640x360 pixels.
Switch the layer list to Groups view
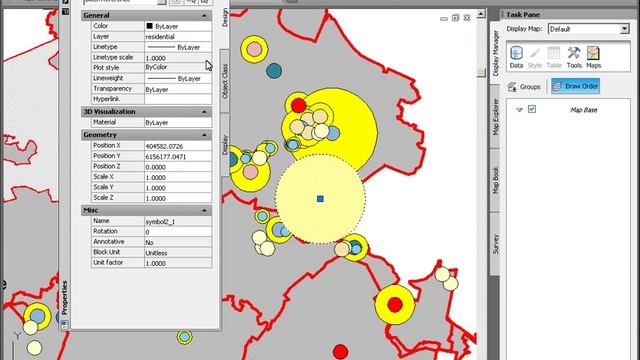[525, 87]
